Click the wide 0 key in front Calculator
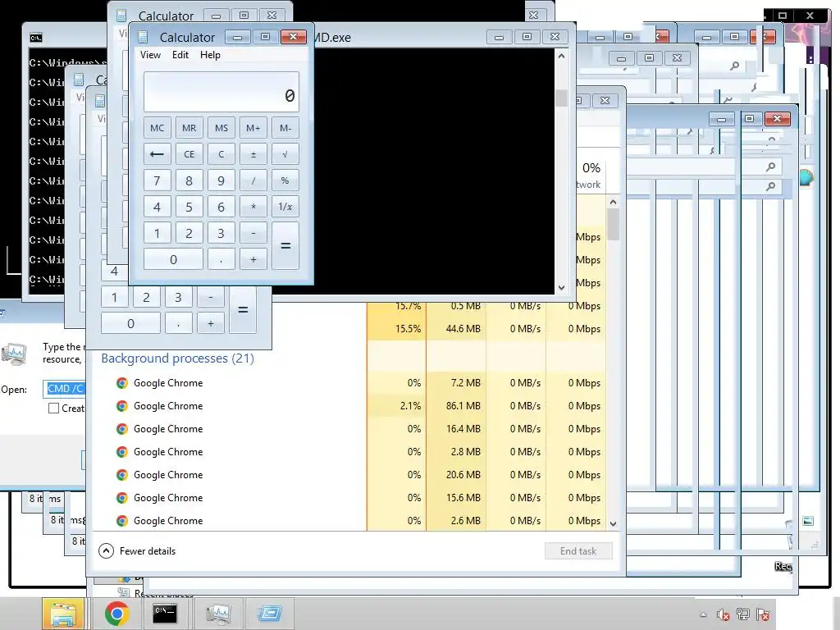 tap(173, 260)
